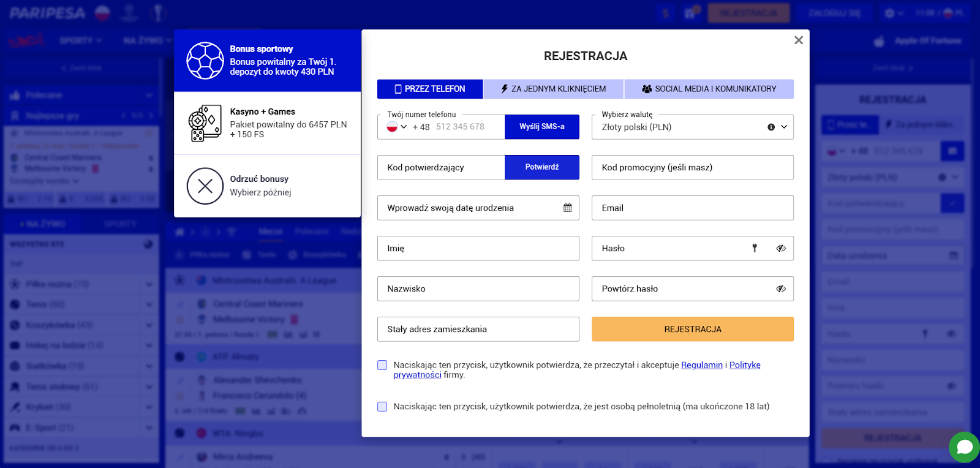Switch to the ZA JEDNYM KLIKNIĘCIEM tab
Image resolution: width=980 pixels, height=468 pixels.
(x=552, y=89)
